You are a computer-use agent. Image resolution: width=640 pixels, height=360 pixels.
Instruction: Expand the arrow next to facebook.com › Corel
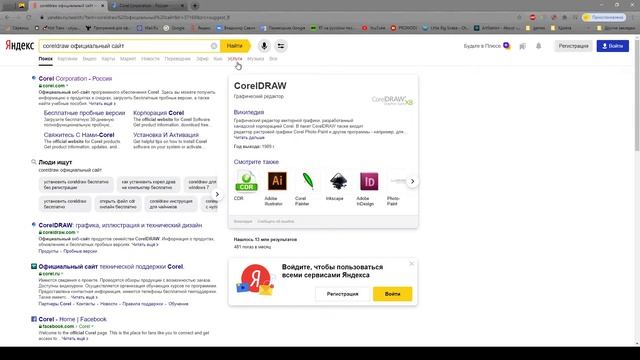[93, 326]
